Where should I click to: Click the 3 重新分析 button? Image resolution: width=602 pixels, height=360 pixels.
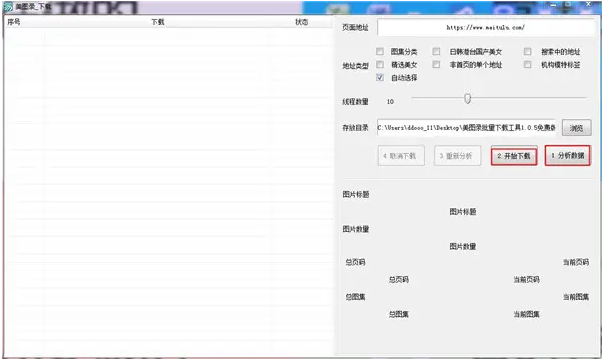[x=457, y=156]
